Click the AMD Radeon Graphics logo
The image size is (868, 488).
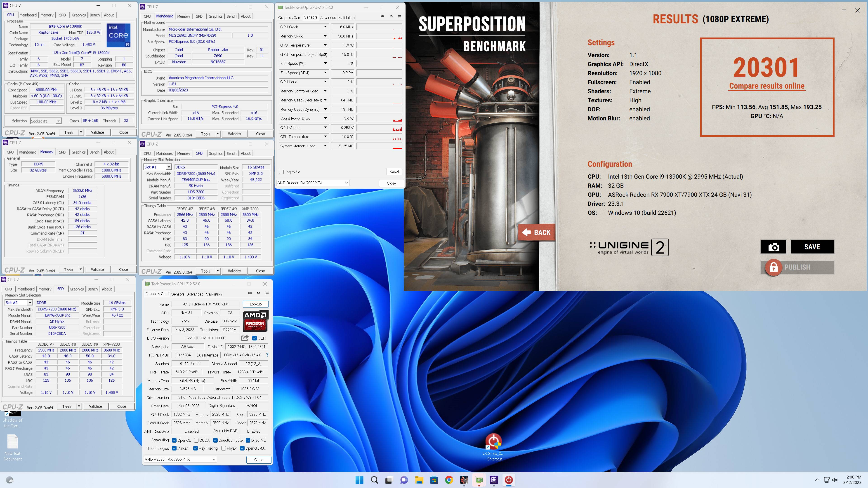coord(255,321)
